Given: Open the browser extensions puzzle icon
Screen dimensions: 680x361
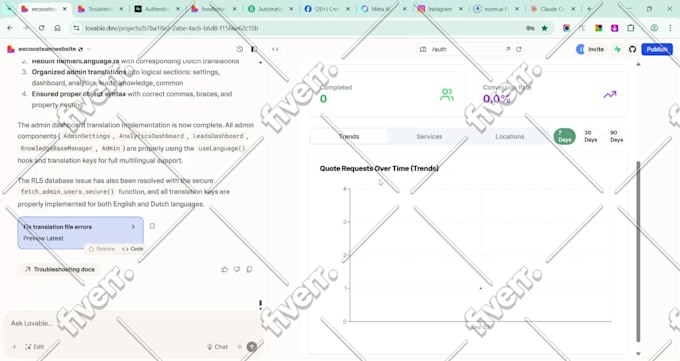Looking at the screenshot, I should point(631,28).
